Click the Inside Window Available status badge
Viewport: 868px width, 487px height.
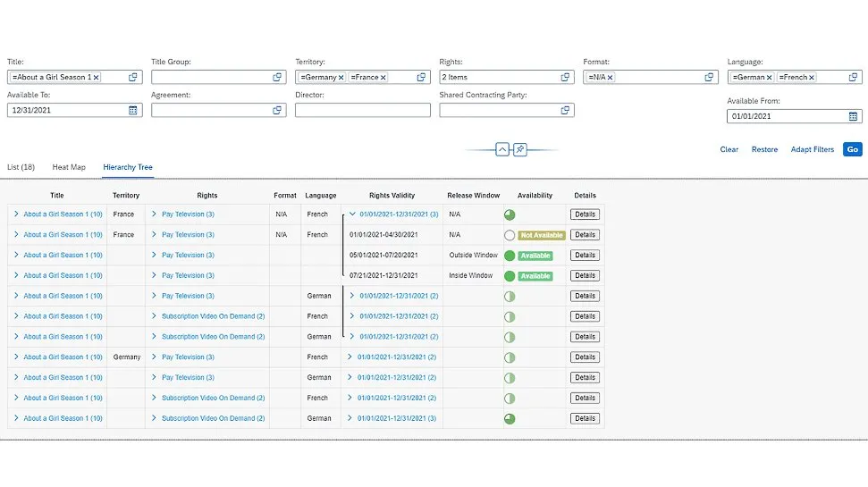[x=535, y=276]
